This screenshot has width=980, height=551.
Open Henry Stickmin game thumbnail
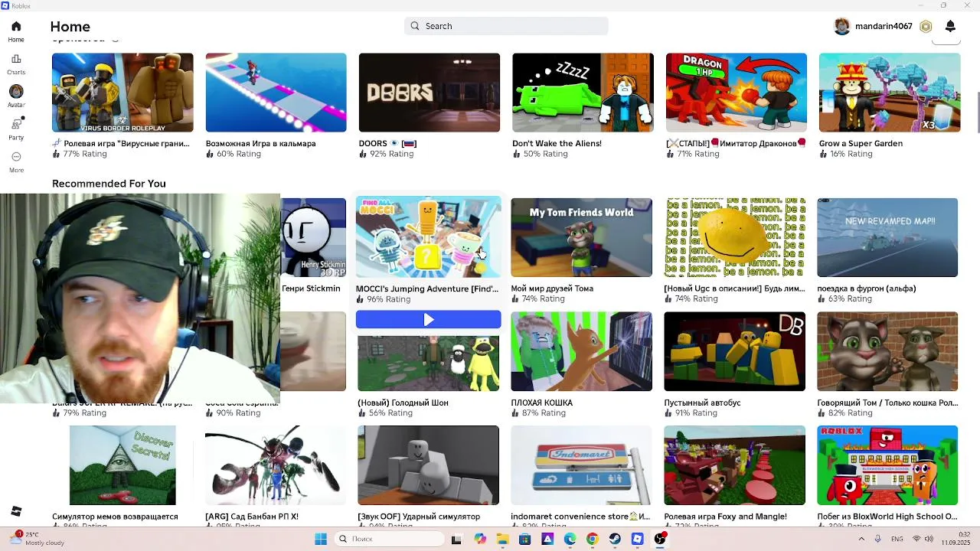[313, 237]
